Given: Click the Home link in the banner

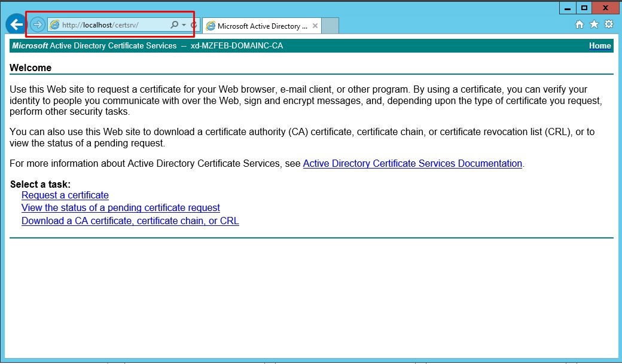Looking at the screenshot, I should (600, 45).
